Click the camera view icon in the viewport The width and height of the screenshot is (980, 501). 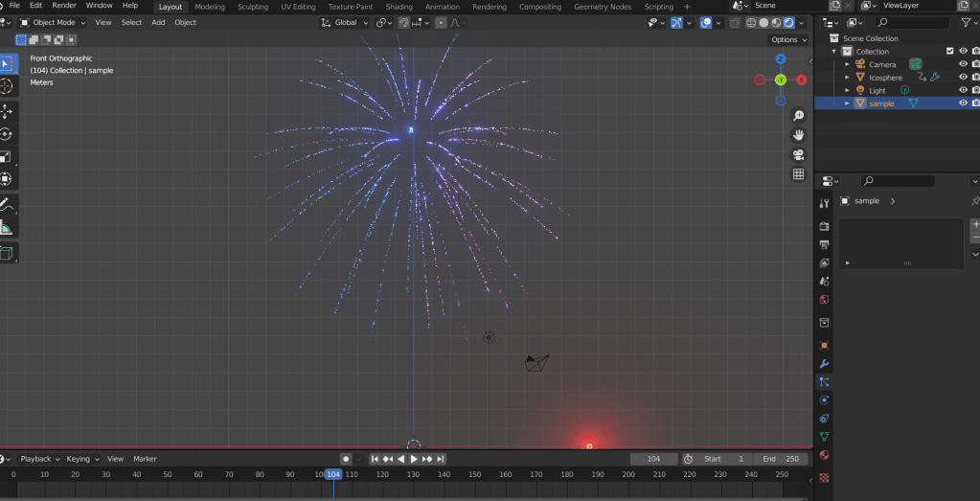click(798, 155)
